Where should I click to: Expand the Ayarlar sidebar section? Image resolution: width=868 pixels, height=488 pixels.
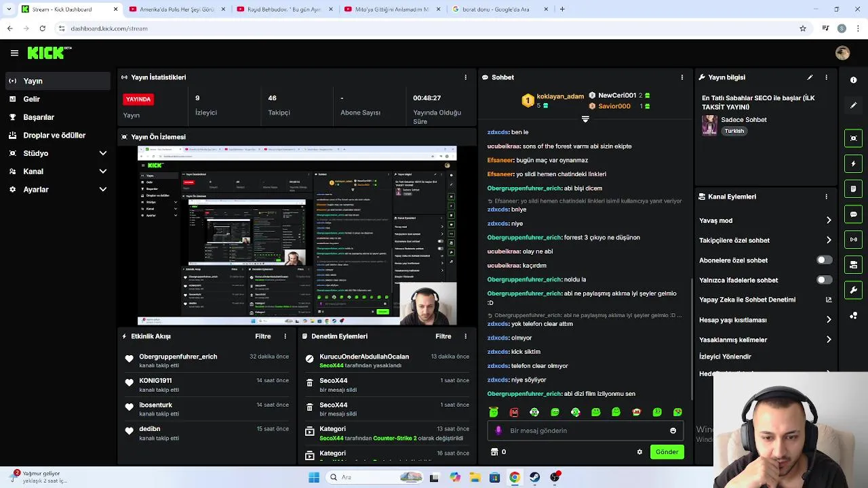click(103, 190)
